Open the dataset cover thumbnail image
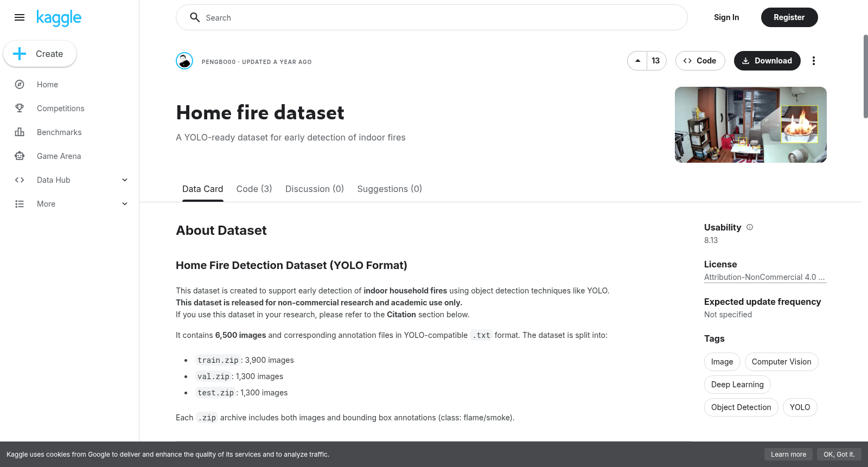 coord(751,125)
